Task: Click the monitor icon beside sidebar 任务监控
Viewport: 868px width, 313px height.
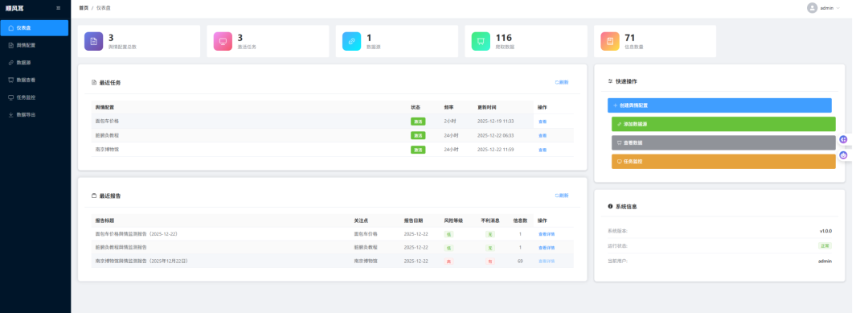Action: (x=11, y=97)
